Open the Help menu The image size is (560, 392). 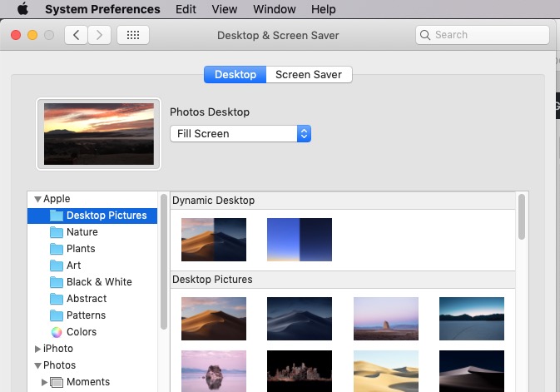pos(323,9)
